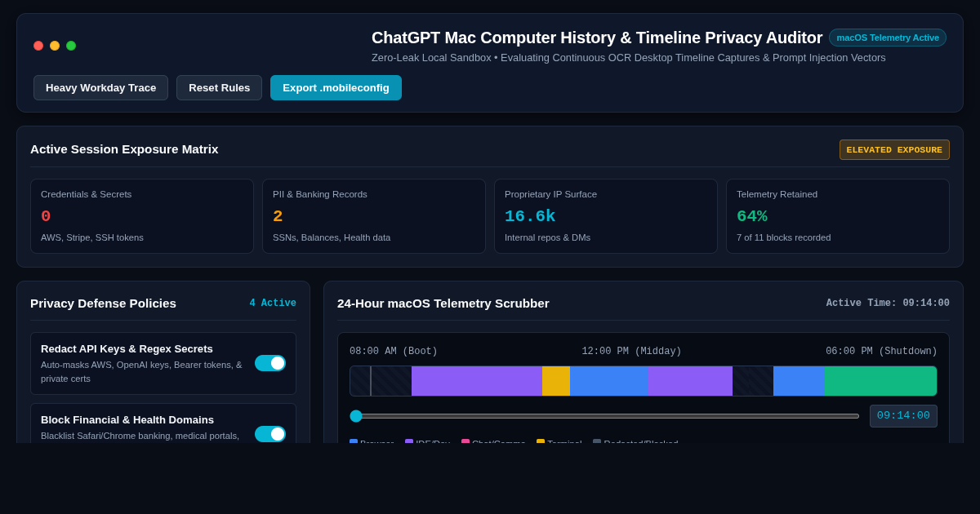Click "Active Session Exposure Matrix" heading
The width and height of the screenshot is (980, 514).
pos(124,149)
